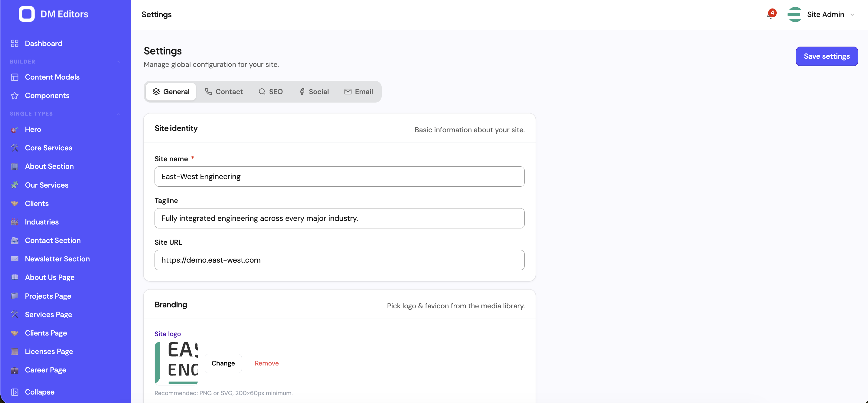Click the Change logo button

[x=223, y=363]
